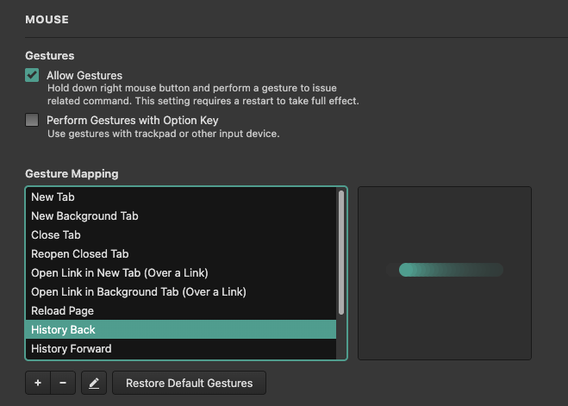Click Restore Default Gestures button
This screenshot has height=406, width=568.
[x=189, y=383]
